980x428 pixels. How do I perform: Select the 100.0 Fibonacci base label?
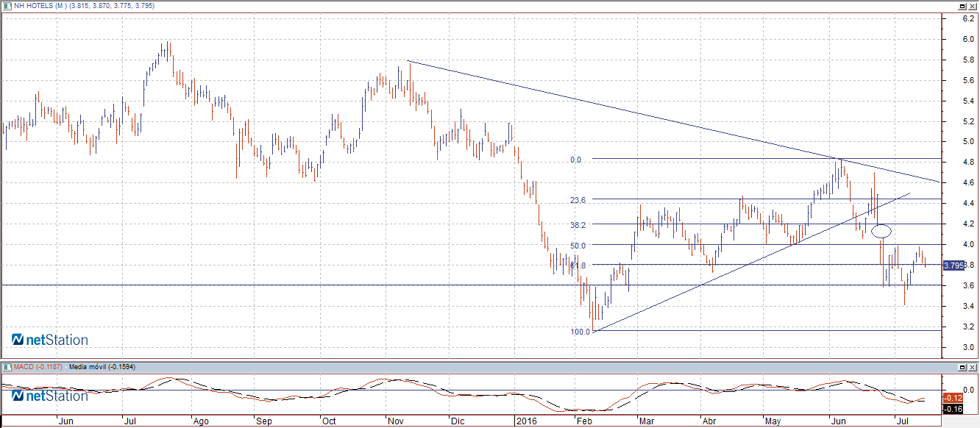click(x=580, y=332)
